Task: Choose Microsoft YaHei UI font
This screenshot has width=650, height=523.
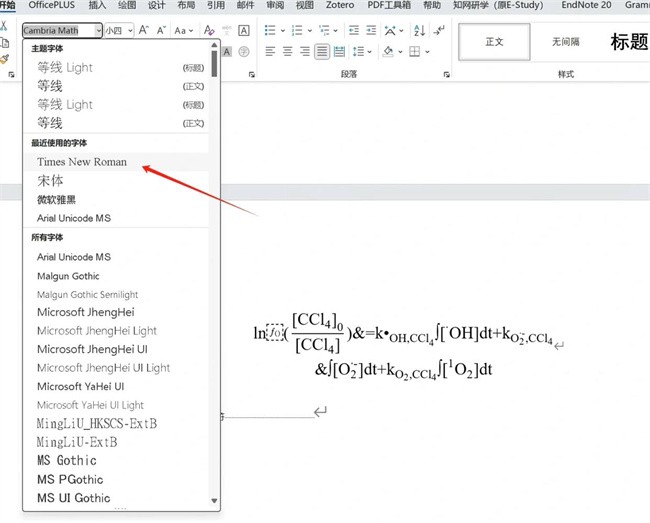Action: pos(81,386)
